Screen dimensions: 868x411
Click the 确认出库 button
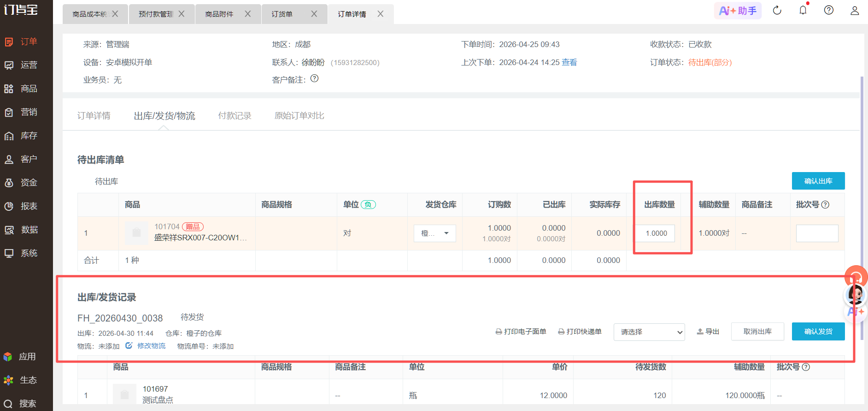tap(818, 181)
